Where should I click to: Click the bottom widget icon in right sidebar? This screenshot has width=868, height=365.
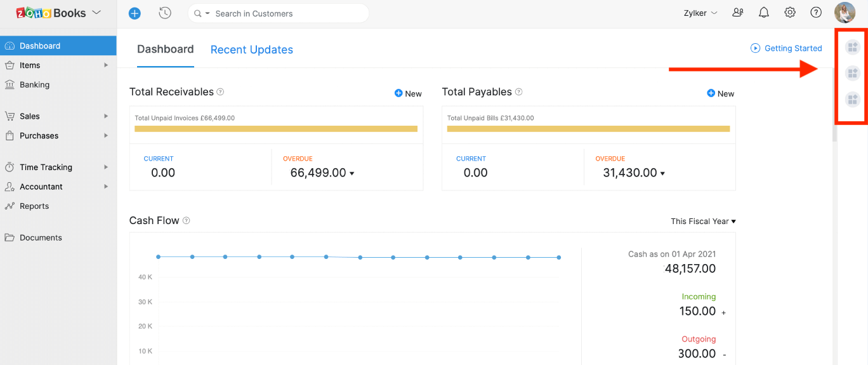(852, 99)
